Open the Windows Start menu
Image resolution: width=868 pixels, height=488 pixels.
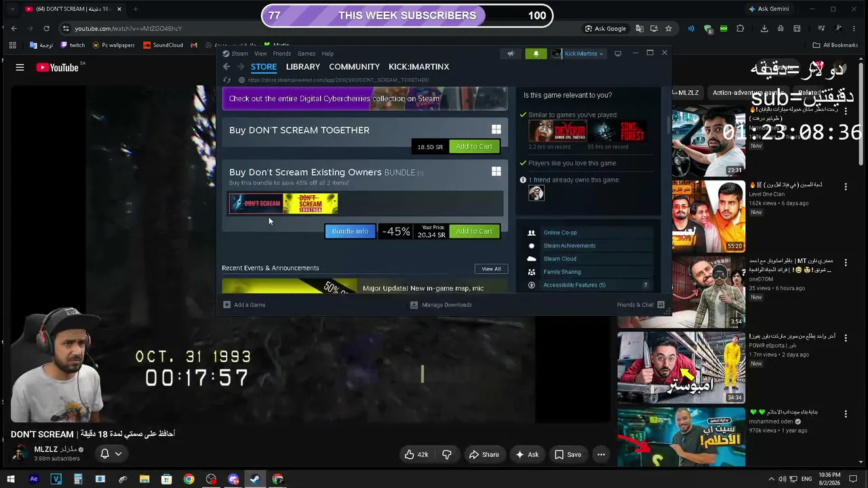click(x=11, y=479)
